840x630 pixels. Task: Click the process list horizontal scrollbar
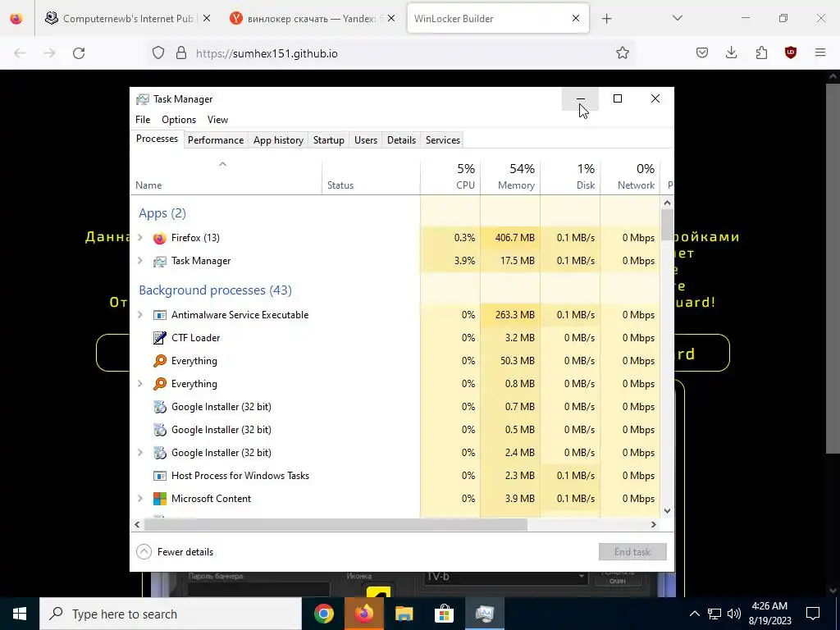[x=336, y=524]
